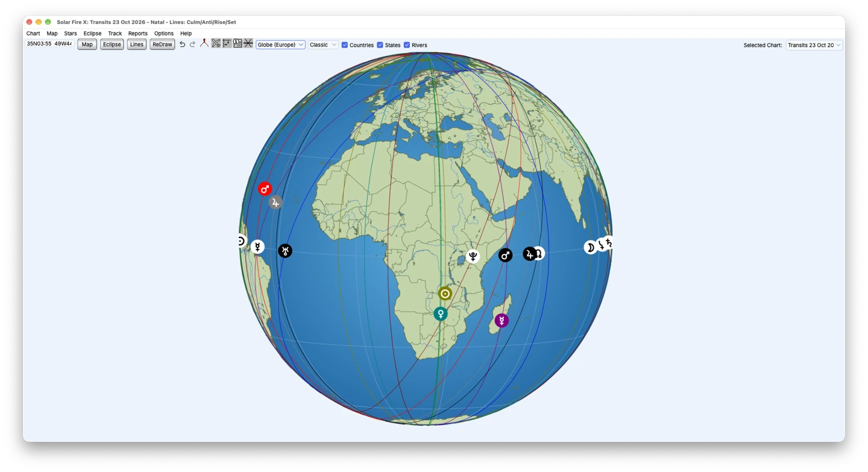Open the Chart menu
This screenshot has height=472, width=868.
click(33, 34)
